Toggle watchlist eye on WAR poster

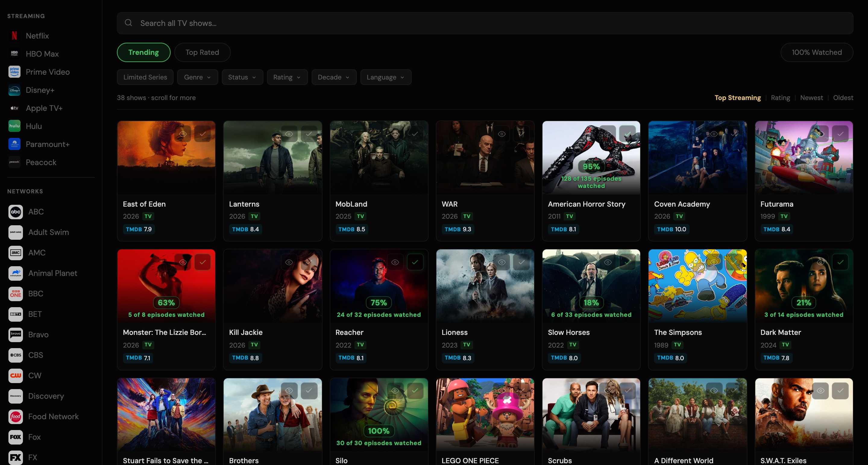coord(502,134)
